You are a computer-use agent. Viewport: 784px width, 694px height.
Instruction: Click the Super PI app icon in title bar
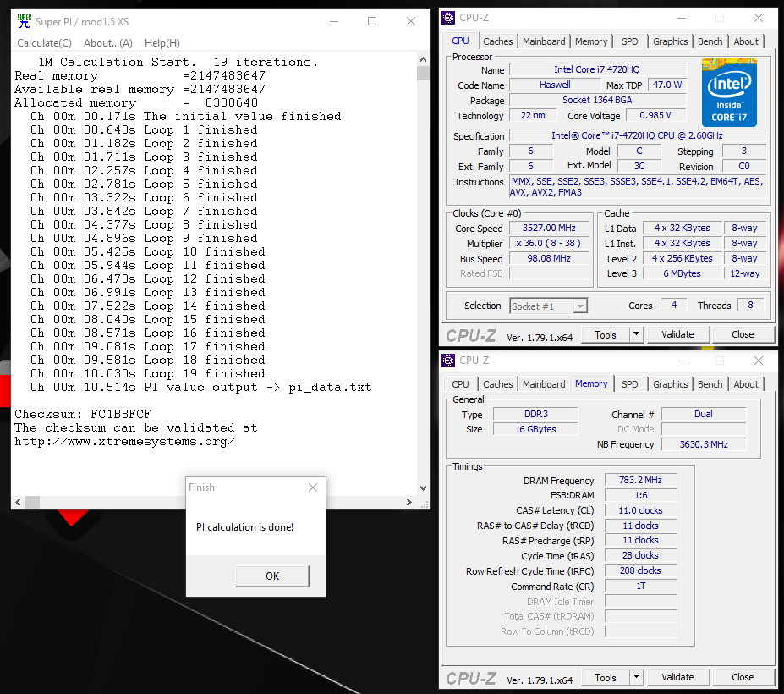point(24,21)
